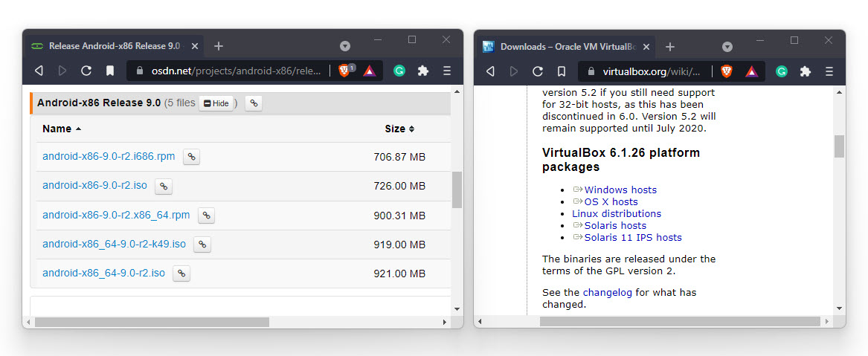Go back in the VirtualBox window
This screenshot has height=356, width=868.
click(x=490, y=71)
